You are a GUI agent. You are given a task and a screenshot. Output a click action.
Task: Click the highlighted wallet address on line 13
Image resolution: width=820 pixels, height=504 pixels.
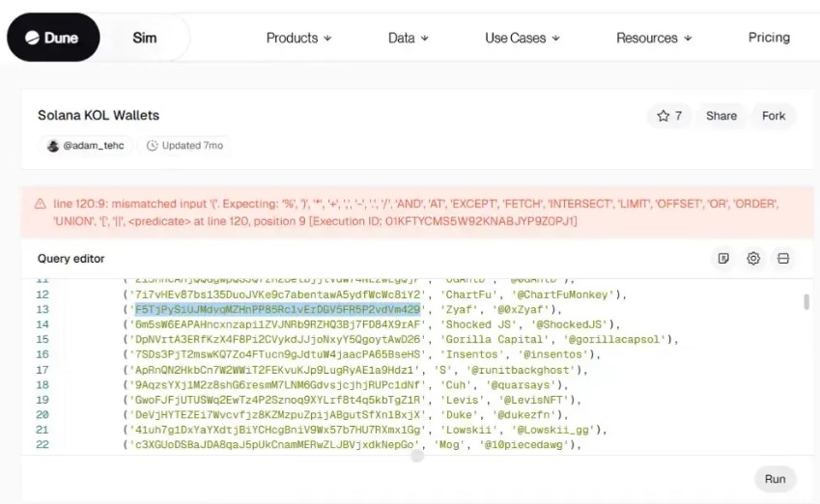(278, 309)
